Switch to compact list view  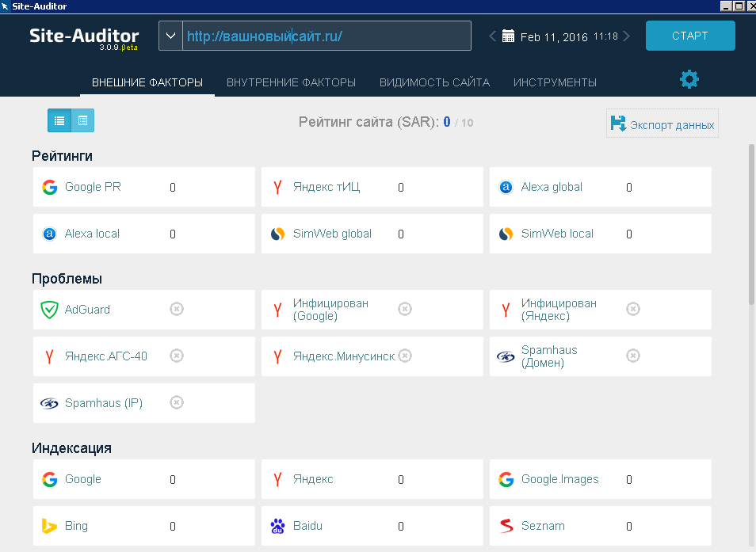[x=59, y=120]
